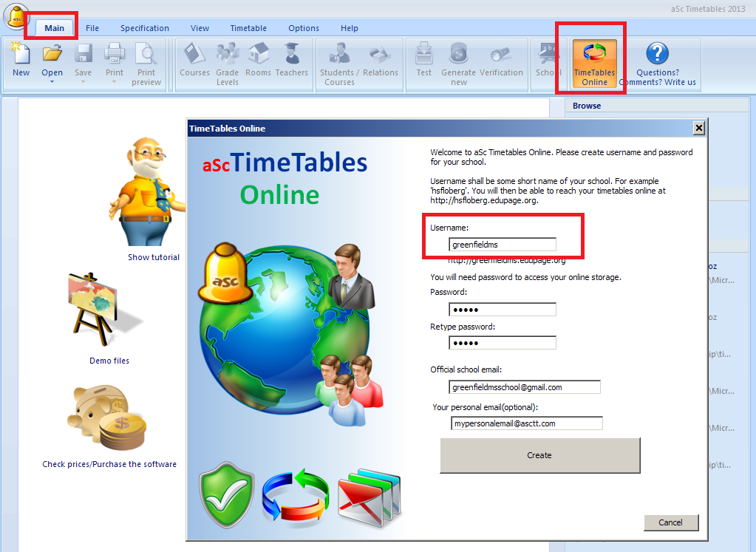Open the Relations icon
The height and width of the screenshot is (552, 756).
[381, 60]
